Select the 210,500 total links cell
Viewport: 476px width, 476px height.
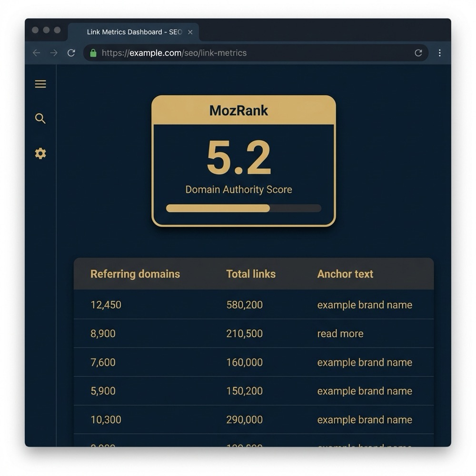coord(244,334)
